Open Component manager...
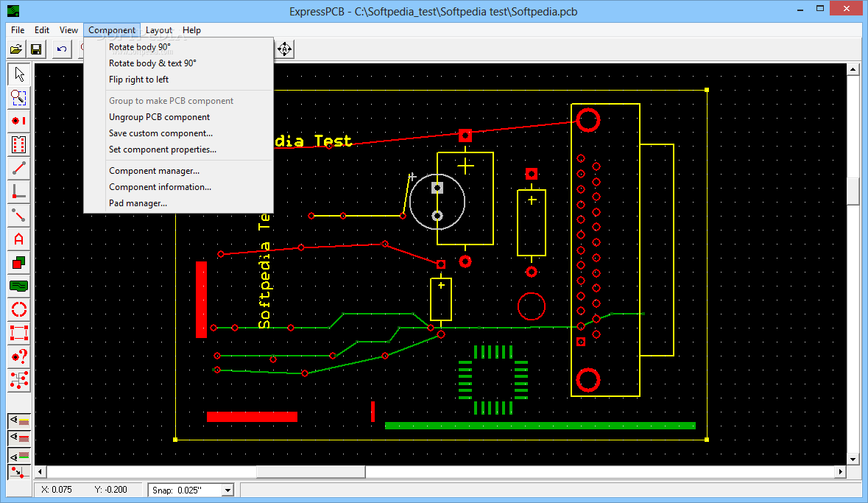868x503 pixels. 179,171
